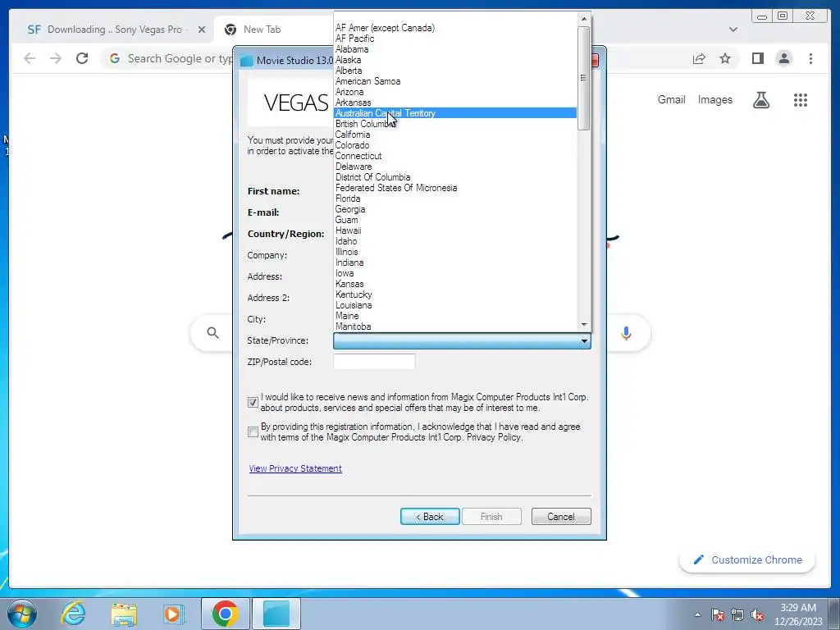Select Louisiana in the dropdown list
Screen dimensions: 840x630
454,305
